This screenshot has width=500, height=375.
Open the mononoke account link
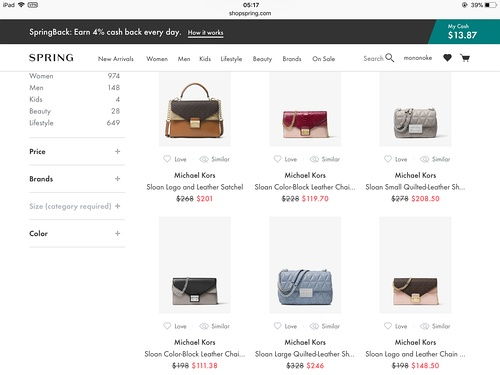pyautogui.click(x=418, y=58)
